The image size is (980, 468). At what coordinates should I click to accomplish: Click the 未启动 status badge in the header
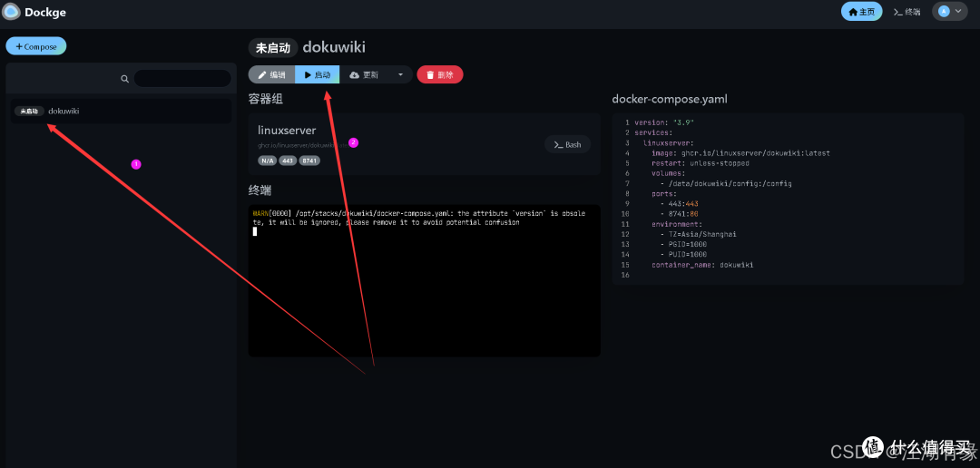(273, 47)
